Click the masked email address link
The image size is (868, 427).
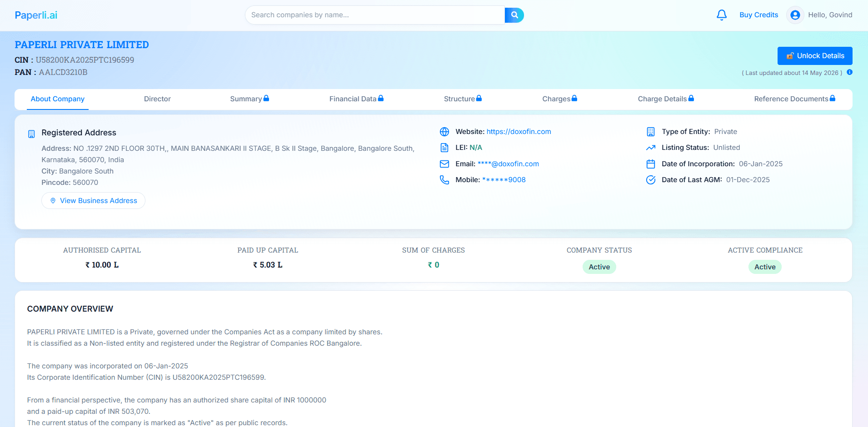pyautogui.click(x=508, y=164)
